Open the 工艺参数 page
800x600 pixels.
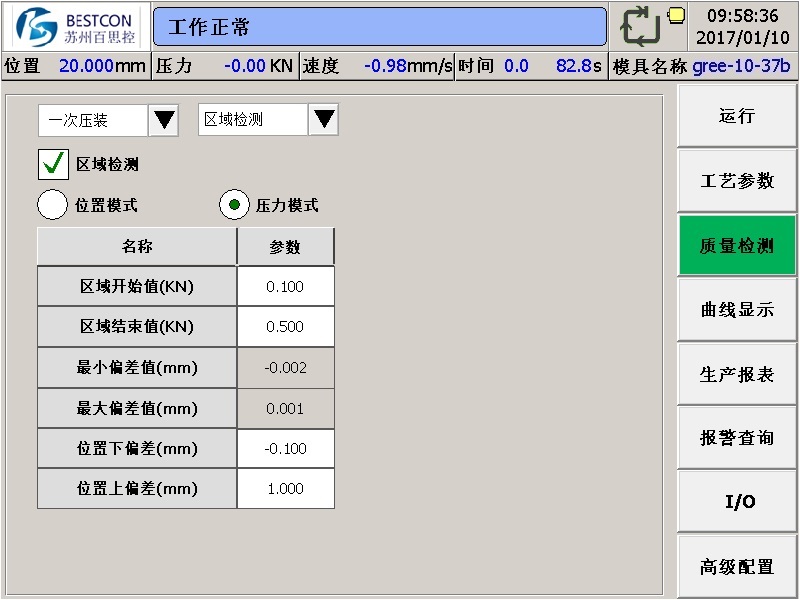(737, 181)
